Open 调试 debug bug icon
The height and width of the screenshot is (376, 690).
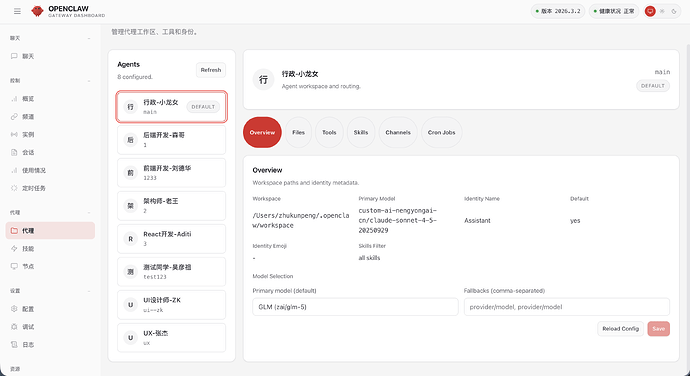14,327
